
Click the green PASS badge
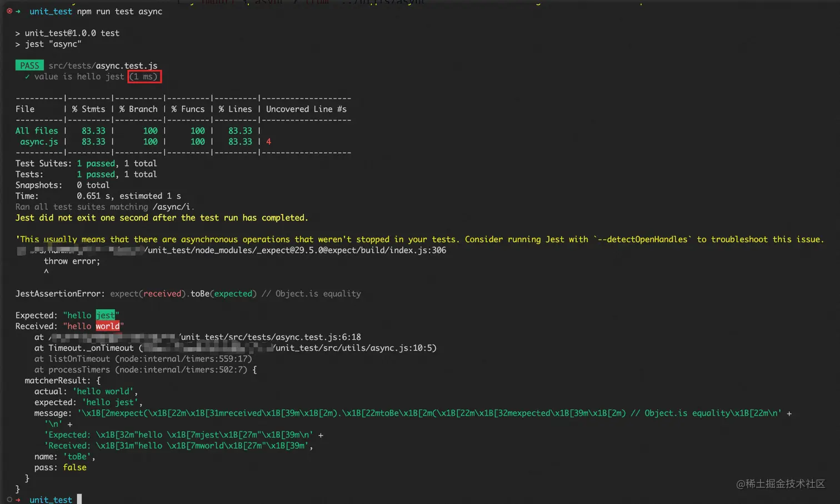click(29, 65)
